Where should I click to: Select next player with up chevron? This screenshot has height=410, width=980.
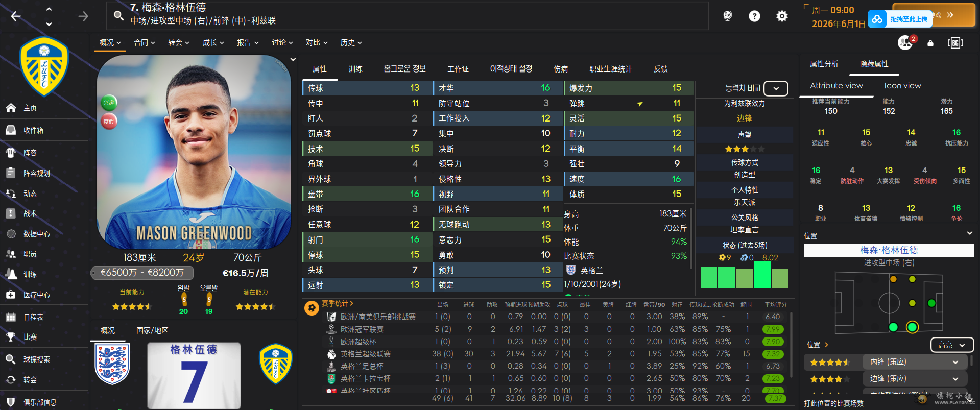tap(49, 9)
